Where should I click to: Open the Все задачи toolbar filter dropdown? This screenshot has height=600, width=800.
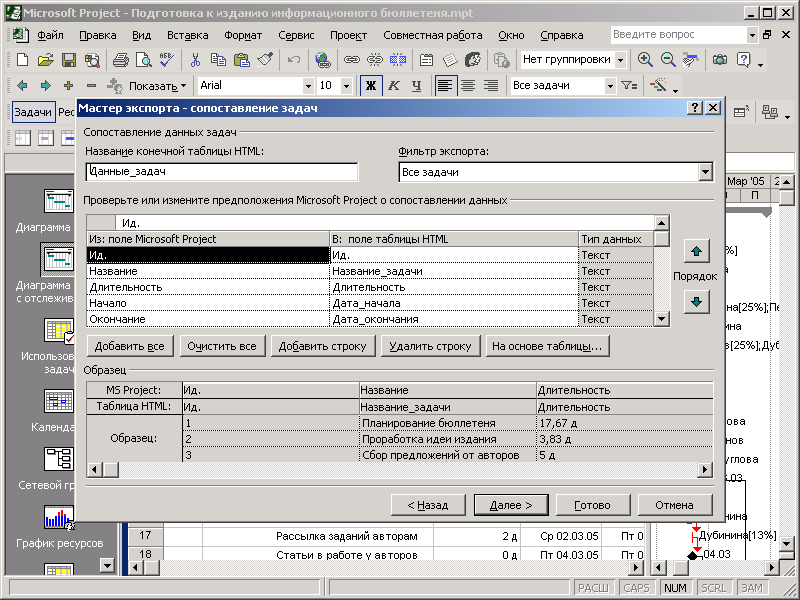point(610,86)
